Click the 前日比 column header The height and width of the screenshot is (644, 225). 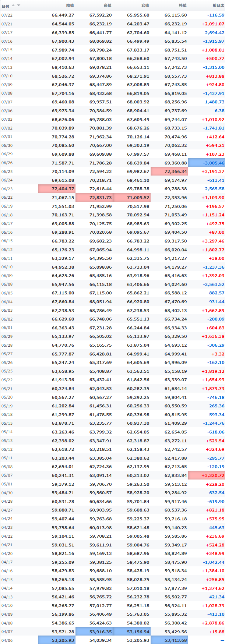coord(218,6)
